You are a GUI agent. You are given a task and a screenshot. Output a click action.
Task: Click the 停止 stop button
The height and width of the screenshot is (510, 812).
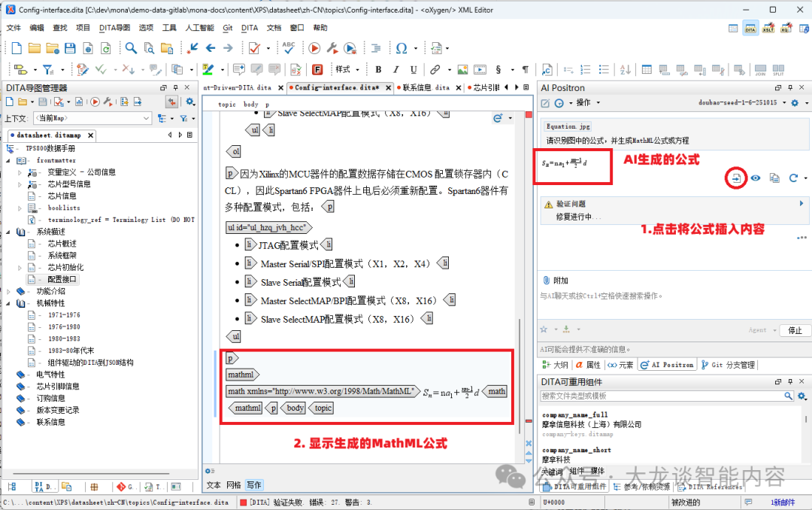tap(795, 330)
